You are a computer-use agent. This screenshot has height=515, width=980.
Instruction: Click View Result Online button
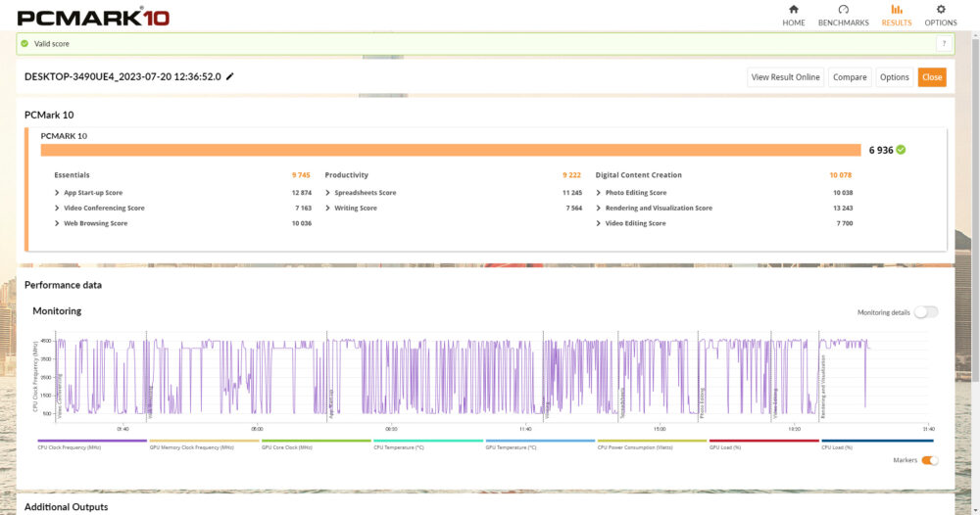point(785,77)
